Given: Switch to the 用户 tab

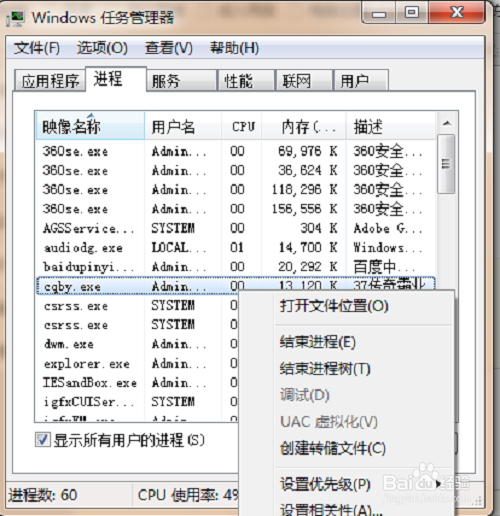Looking at the screenshot, I should click(x=361, y=81).
